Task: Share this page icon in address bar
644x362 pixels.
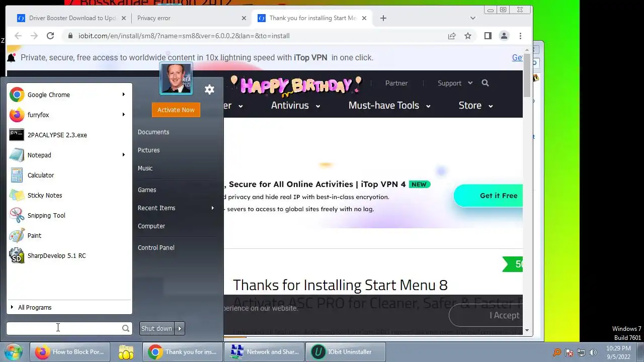Action: pyautogui.click(x=452, y=36)
